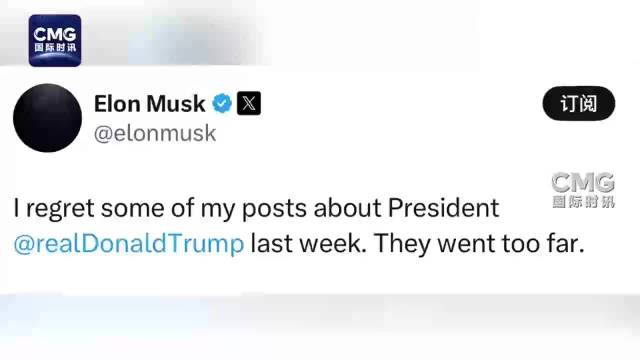Open Elon Musk's dark profile avatar
640x360 pixels.
tap(47, 118)
